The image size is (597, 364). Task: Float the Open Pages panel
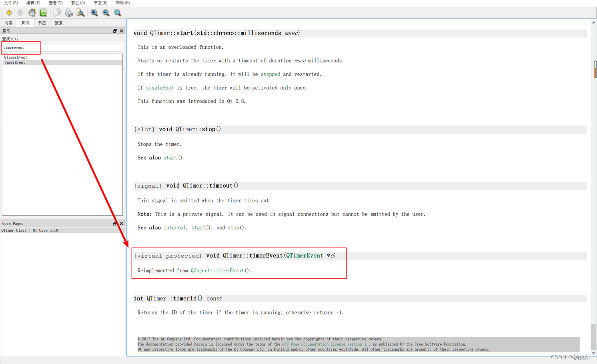[x=115, y=224]
